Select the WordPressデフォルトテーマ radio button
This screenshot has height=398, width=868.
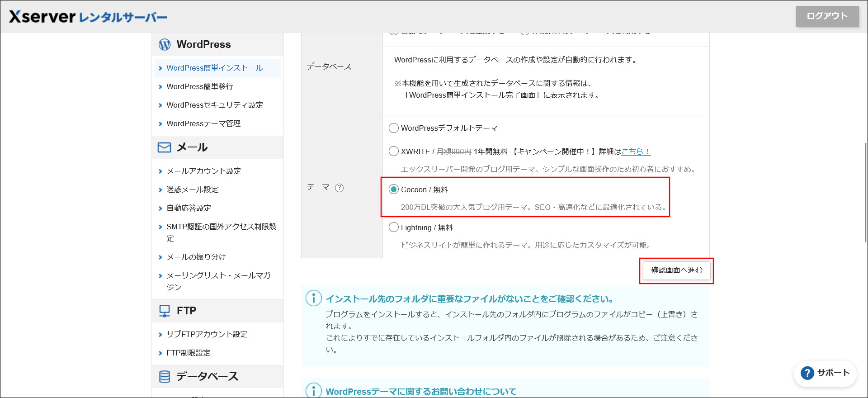pos(394,128)
